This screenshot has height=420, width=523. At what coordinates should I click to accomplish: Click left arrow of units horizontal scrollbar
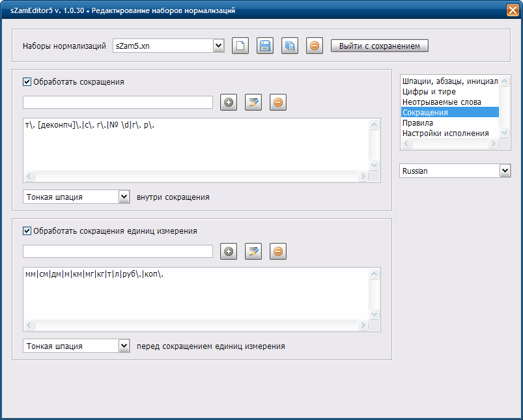pos(29,326)
